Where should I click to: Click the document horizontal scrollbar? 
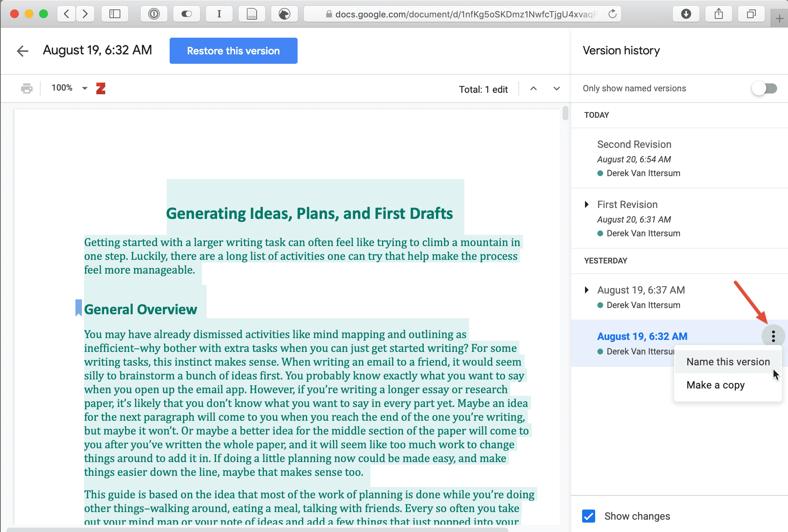pos(257,529)
